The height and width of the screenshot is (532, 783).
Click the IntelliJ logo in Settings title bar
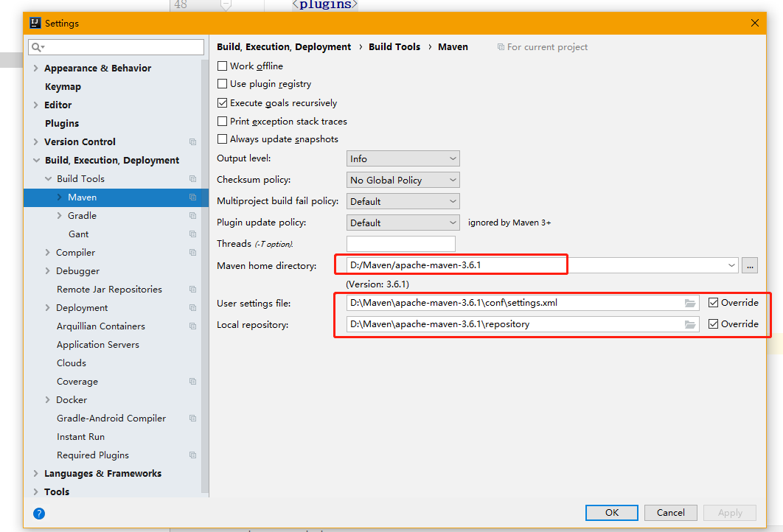pyautogui.click(x=35, y=23)
